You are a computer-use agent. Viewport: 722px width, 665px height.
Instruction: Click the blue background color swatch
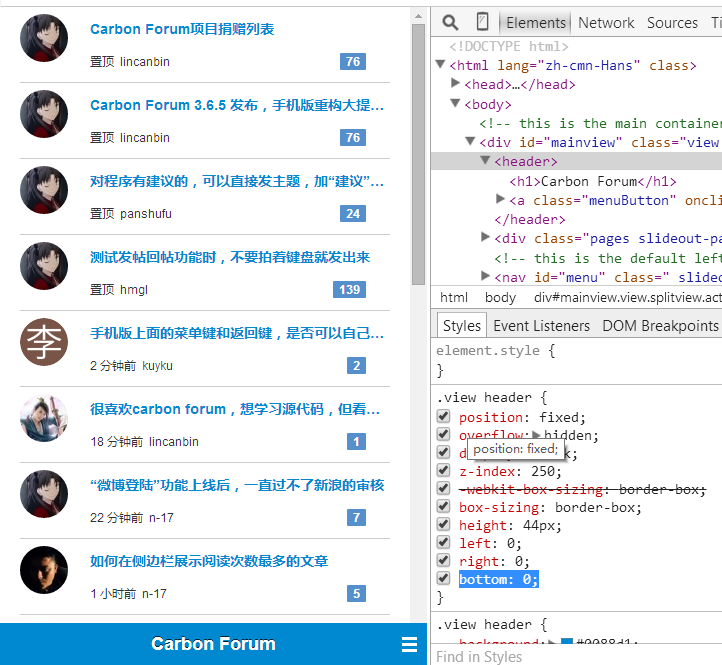[567, 641]
